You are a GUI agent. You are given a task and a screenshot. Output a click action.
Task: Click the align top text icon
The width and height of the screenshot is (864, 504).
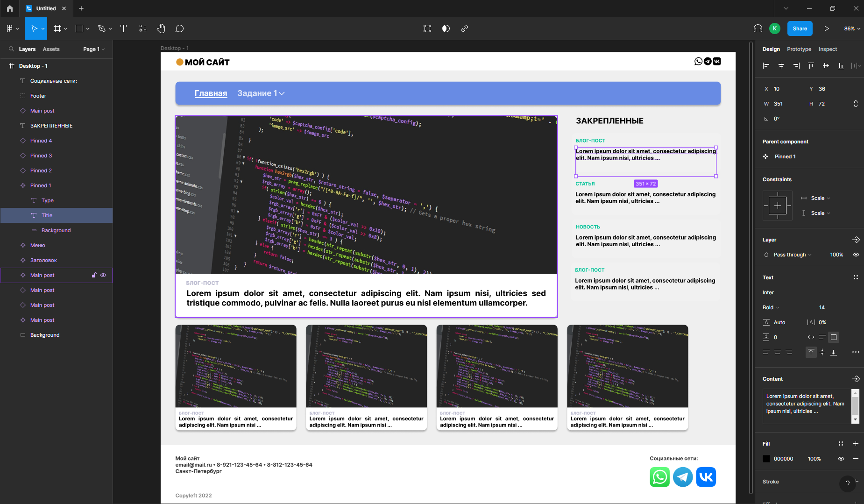click(x=811, y=352)
